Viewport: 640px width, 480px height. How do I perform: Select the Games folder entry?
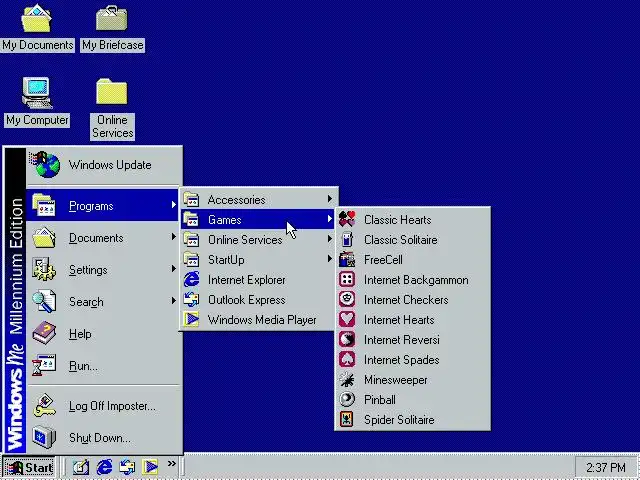259,220
